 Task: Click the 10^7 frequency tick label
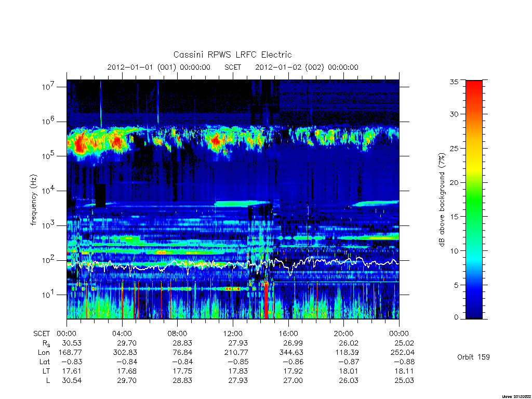click(49, 87)
